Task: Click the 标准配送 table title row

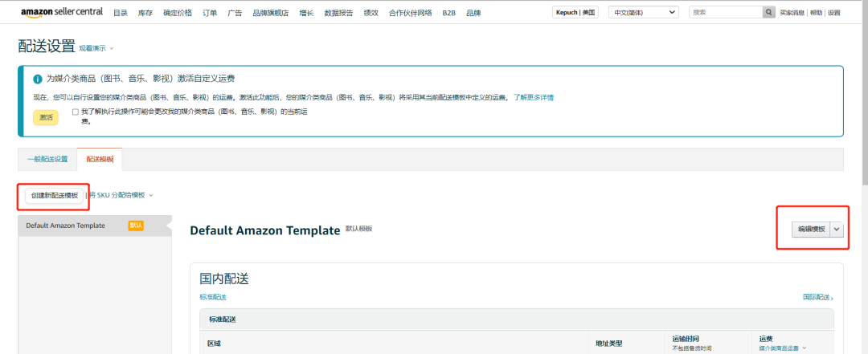Action: [517, 319]
